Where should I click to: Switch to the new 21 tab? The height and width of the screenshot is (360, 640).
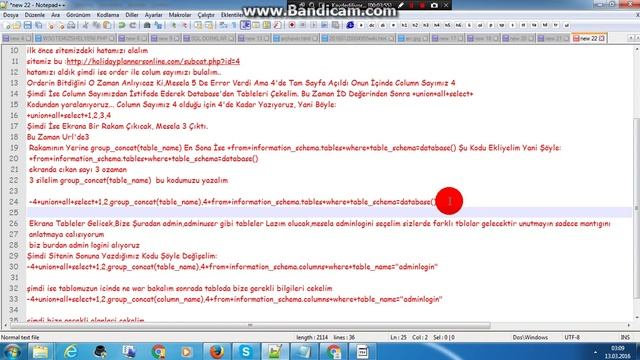coord(553,38)
